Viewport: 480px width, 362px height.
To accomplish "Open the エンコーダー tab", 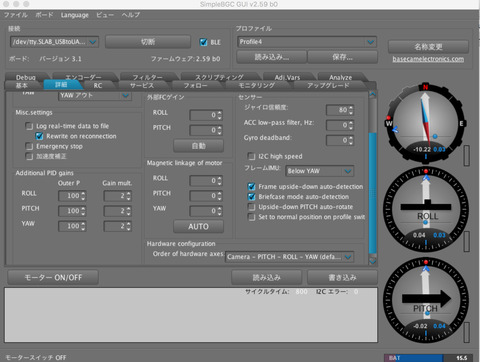I will [x=83, y=77].
